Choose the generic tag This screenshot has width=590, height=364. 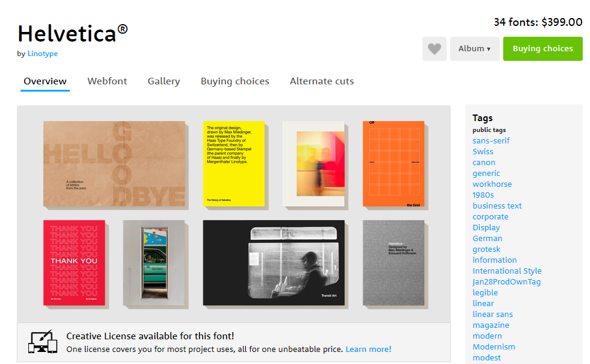[486, 174]
